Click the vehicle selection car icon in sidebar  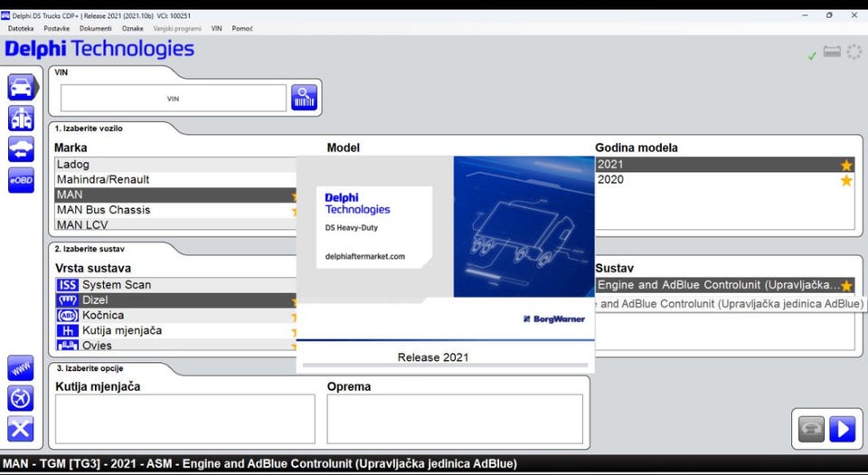tap(21, 88)
